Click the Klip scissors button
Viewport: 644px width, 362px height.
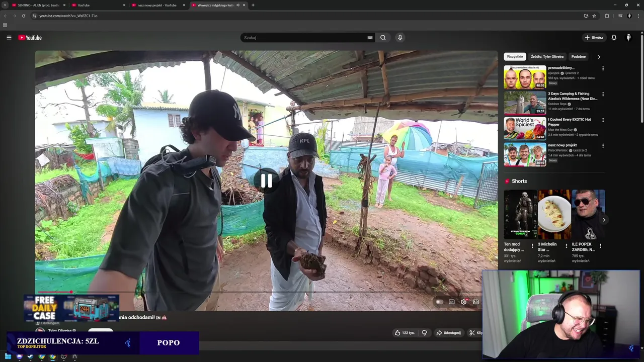point(475,333)
